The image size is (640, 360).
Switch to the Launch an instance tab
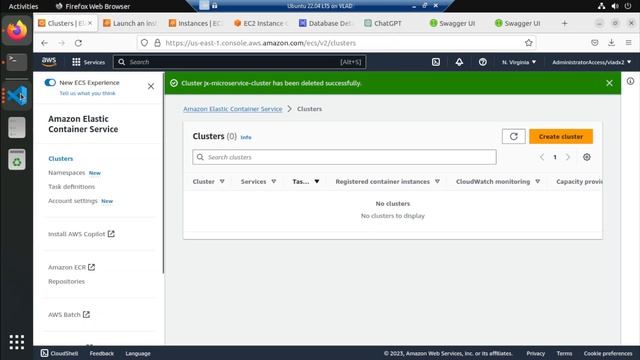tap(130, 23)
